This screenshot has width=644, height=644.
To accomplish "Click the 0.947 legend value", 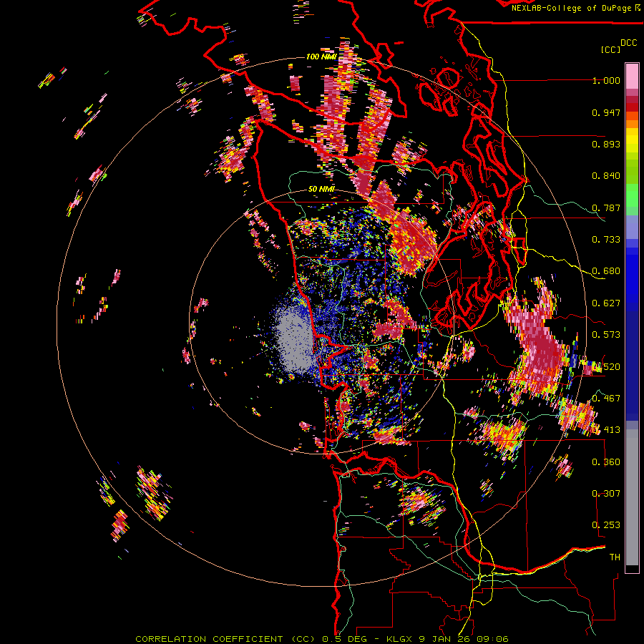I will pyautogui.click(x=605, y=112).
